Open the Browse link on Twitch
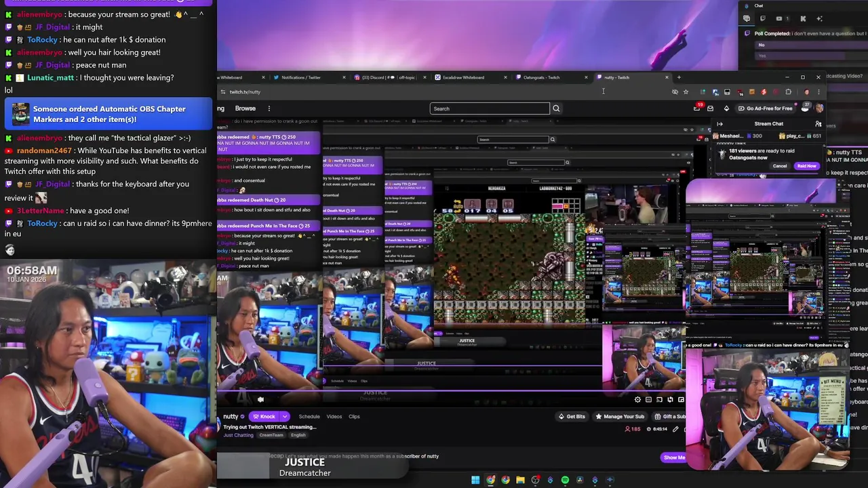Image resolution: width=868 pixels, height=488 pixels. coord(245,108)
